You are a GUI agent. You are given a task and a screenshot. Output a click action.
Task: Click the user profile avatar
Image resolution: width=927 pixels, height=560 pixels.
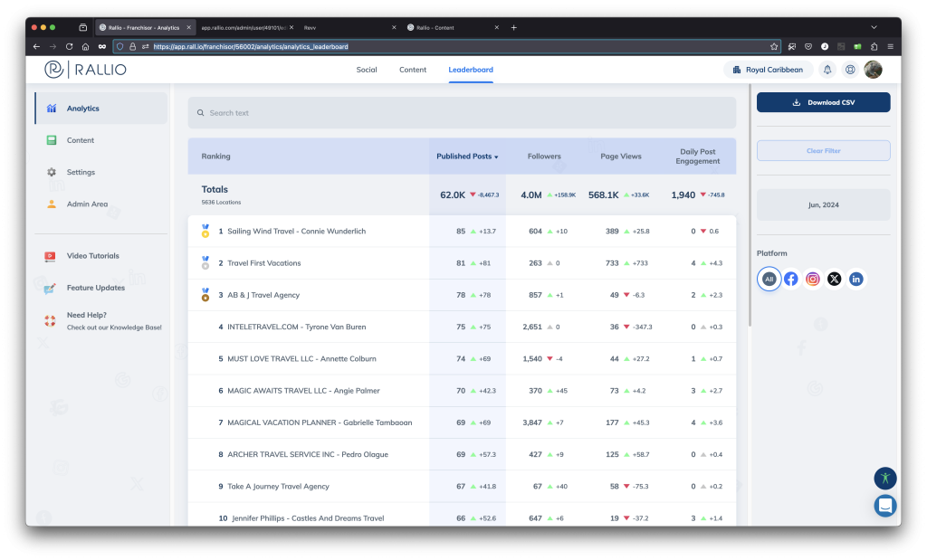(873, 70)
